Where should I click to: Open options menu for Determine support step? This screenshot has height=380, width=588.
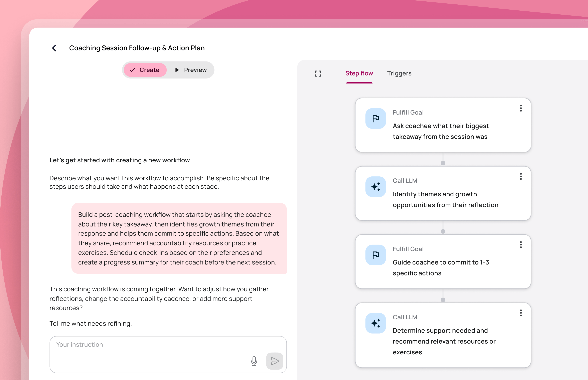pos(521,313)
